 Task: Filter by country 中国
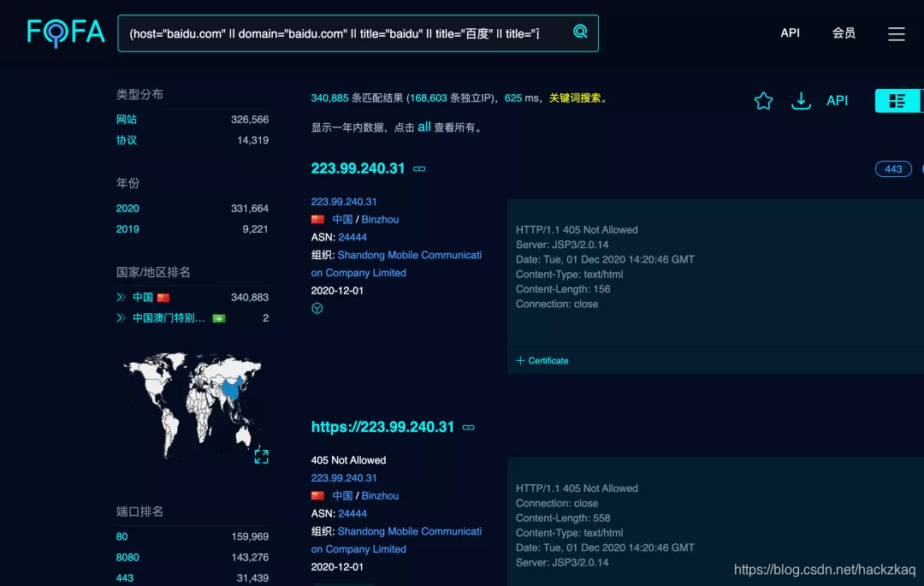(x=143, y=298)
